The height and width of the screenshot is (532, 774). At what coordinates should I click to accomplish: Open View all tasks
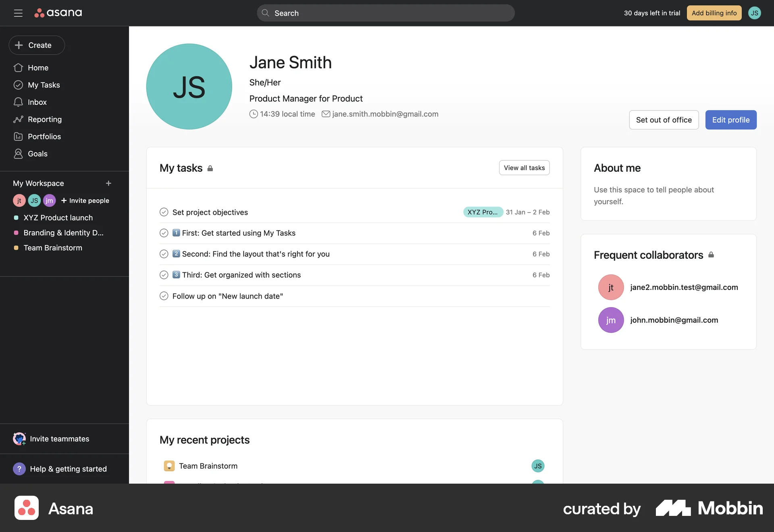point(524,168)
